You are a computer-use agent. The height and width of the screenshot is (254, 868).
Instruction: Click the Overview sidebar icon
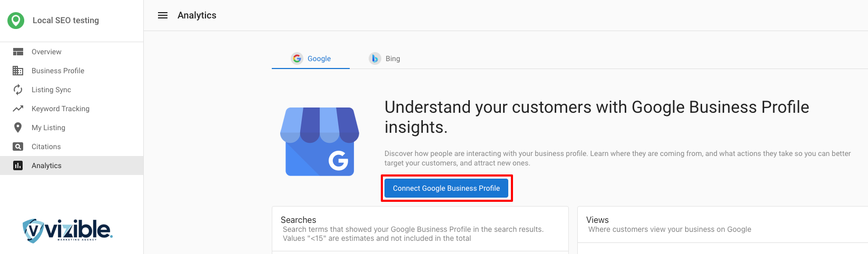pos(18,52)
